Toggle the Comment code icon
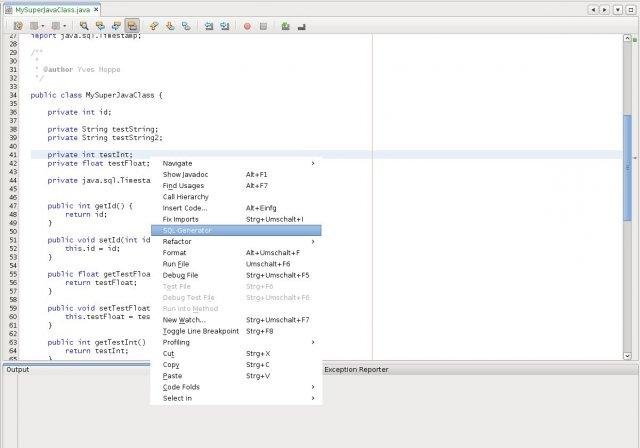The height and width of the screenshot is (448, 640). coord(286,27)
